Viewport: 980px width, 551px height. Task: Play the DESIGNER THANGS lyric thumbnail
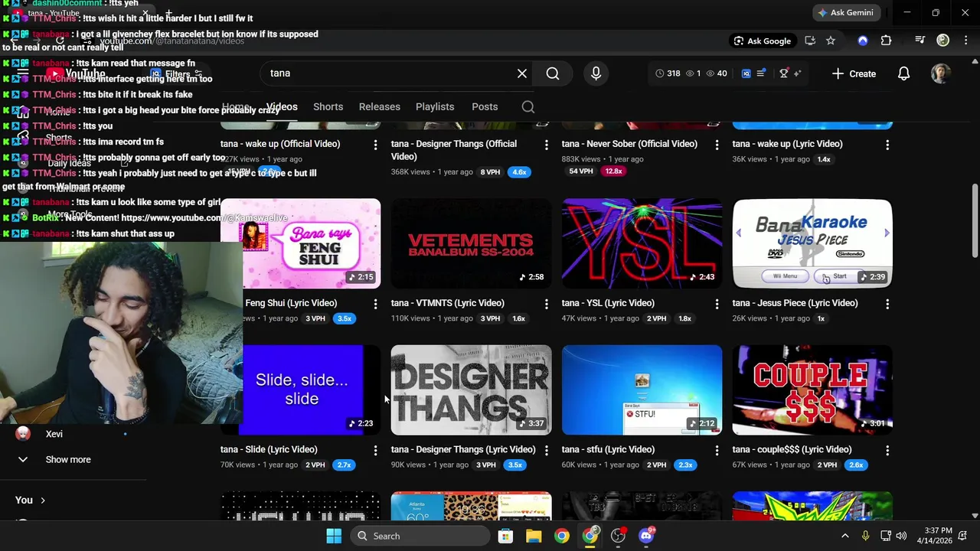coord(471,390)
